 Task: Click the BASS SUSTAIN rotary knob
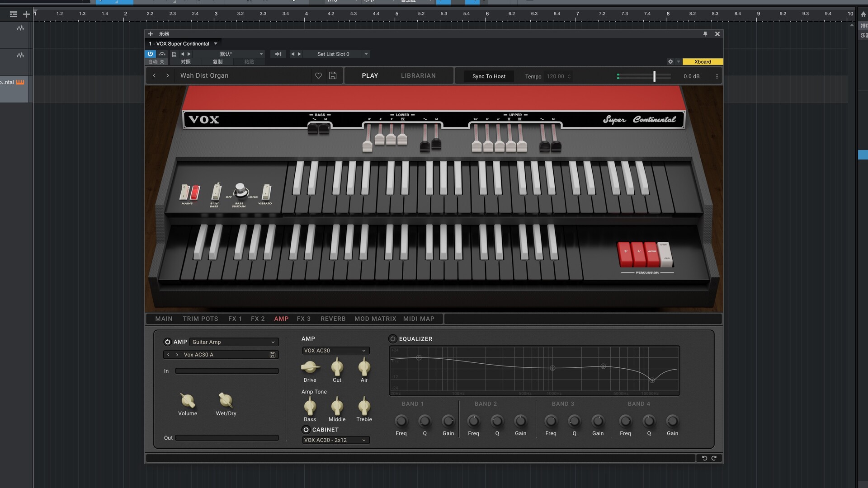(x=240, y=191)
